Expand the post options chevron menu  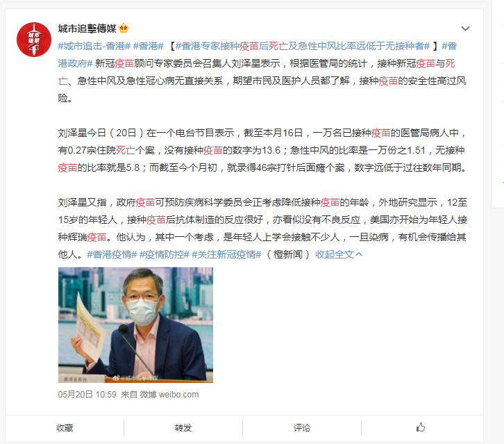click(x=465, y=28)
